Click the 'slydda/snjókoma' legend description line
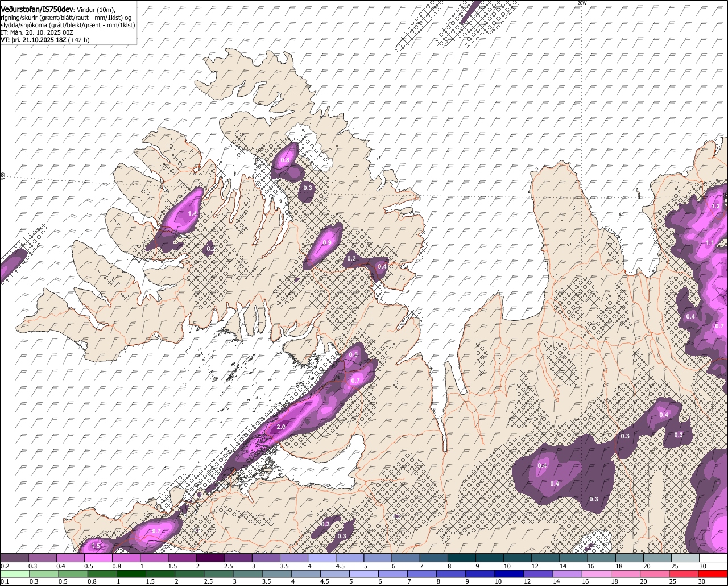 68,24
